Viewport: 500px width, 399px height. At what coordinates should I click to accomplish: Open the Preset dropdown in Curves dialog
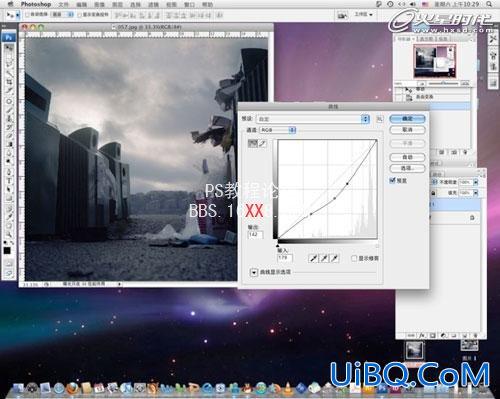[313, 119]
